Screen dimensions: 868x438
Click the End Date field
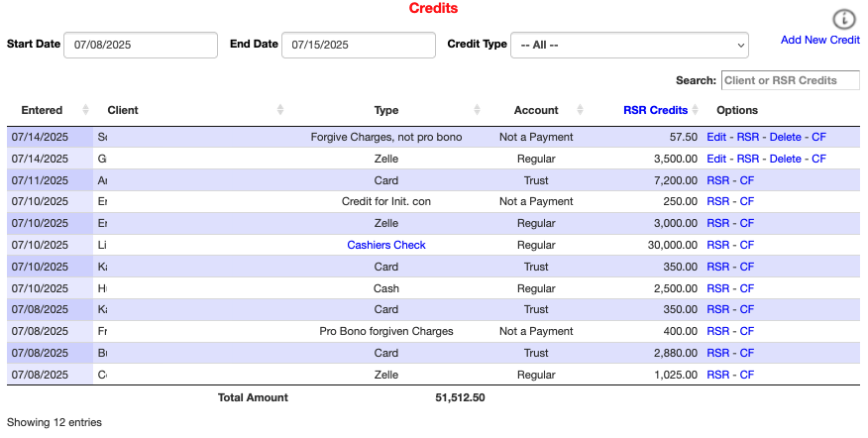pyautogui.click(x=358, y=45)
